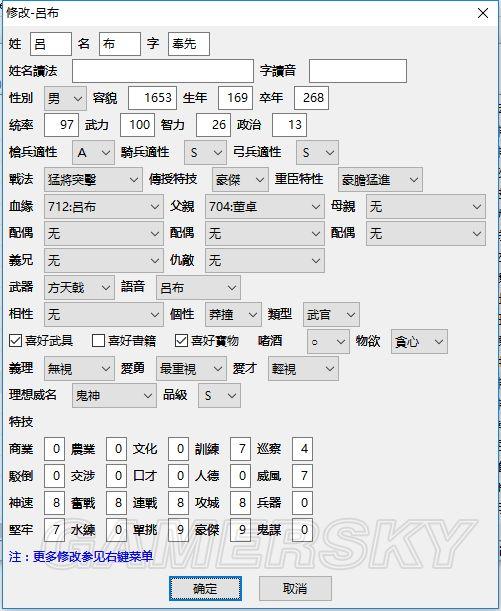Click the 連戰 skill value field

[178, 503]
